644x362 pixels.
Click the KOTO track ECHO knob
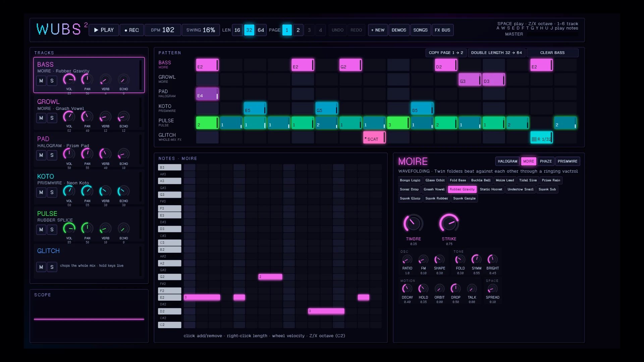(123, 191)
